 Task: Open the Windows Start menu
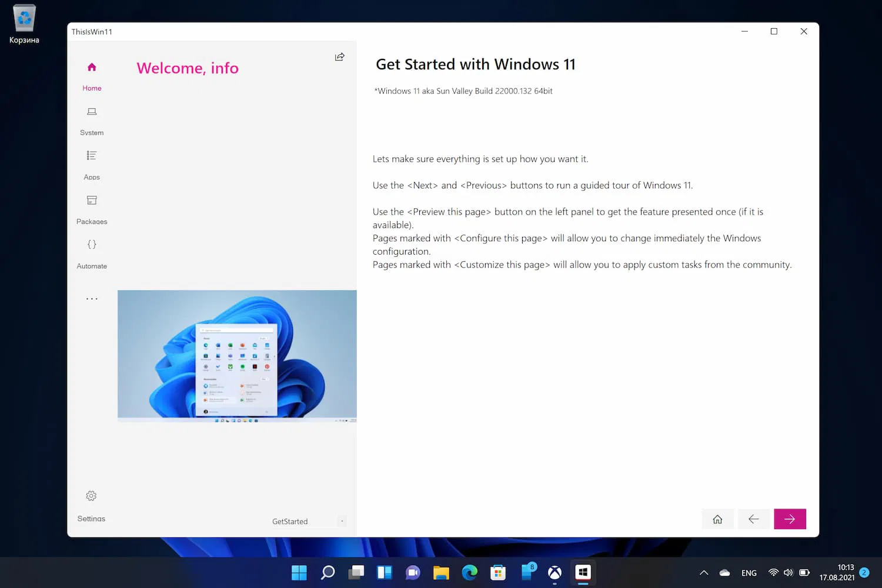[x=299, y=572]
